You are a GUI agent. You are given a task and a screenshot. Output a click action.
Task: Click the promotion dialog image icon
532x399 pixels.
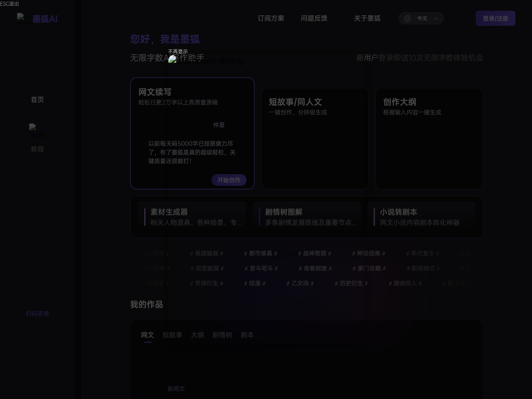(172, 59)
